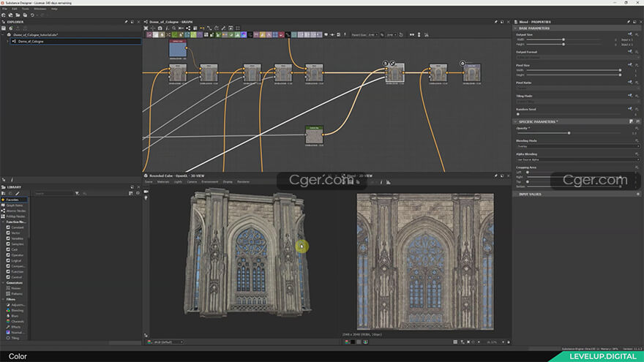
Task: Collapse the Specific Parameters section
Action: pos(515,122)
